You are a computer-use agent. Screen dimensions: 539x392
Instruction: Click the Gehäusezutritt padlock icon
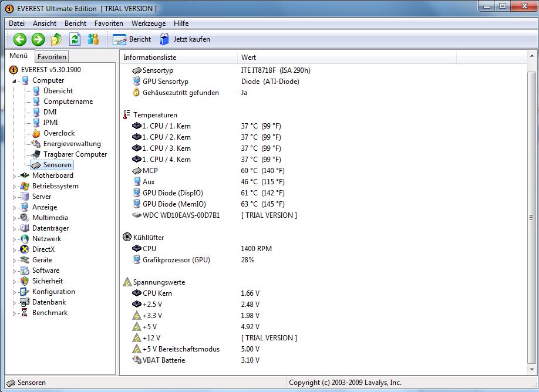point(136,92)
